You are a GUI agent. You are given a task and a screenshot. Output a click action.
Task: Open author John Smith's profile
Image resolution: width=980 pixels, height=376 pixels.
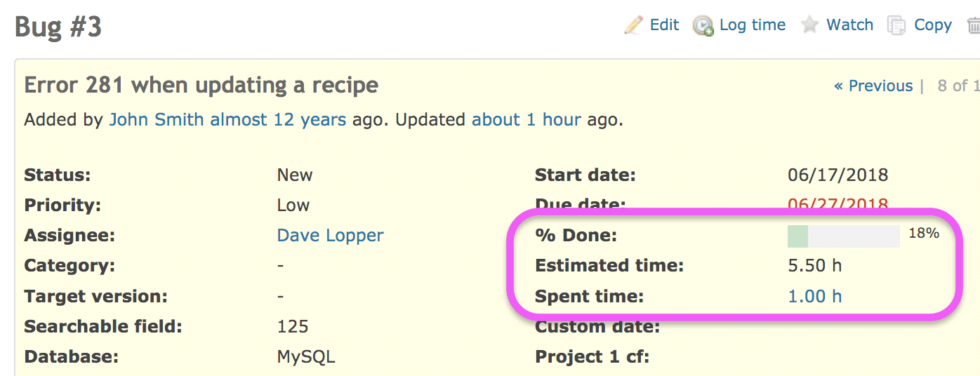[157, 120]
